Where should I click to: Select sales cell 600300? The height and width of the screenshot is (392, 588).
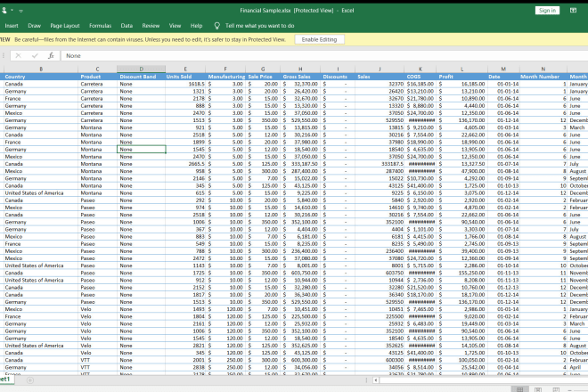(x=380, y=360)
